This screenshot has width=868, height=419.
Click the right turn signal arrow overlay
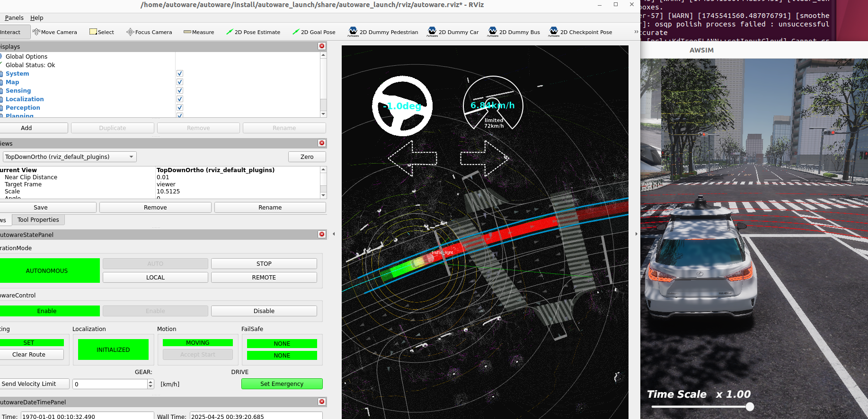[x=485, y=158]
